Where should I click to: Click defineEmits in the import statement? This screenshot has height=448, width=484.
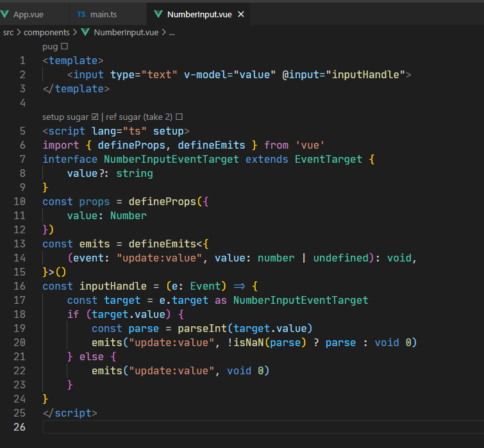212,145
